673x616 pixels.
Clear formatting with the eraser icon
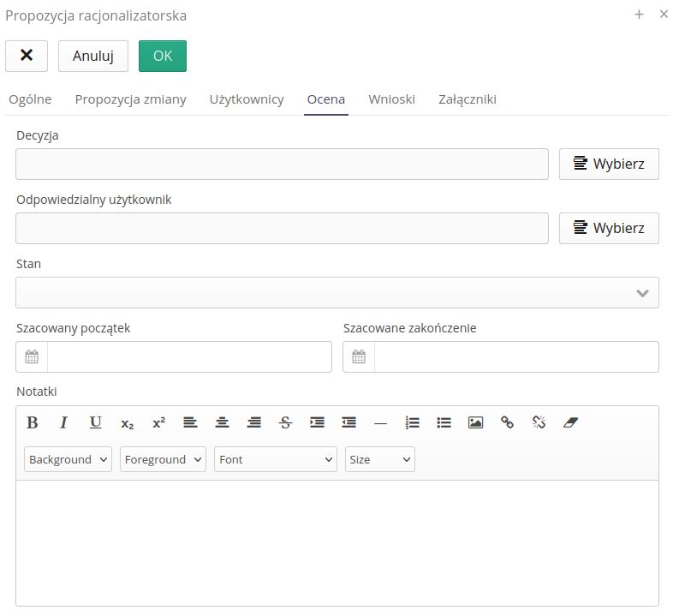[571, 422]
